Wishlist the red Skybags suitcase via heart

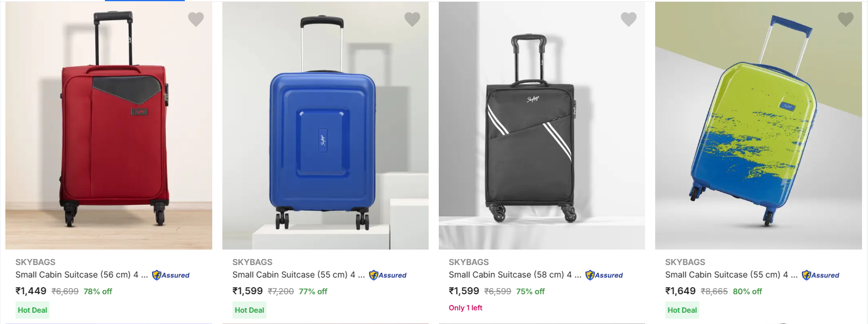click(196, 20)
